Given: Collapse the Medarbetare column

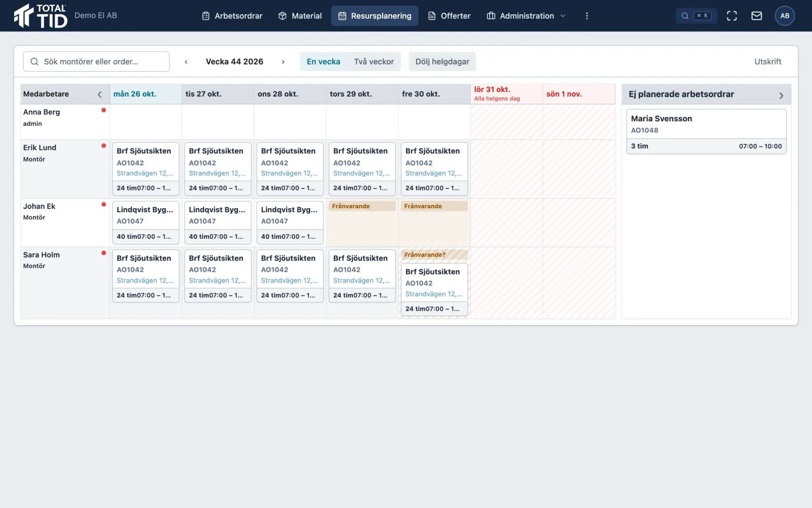Looking at the screenshot, I should (99, 94).
